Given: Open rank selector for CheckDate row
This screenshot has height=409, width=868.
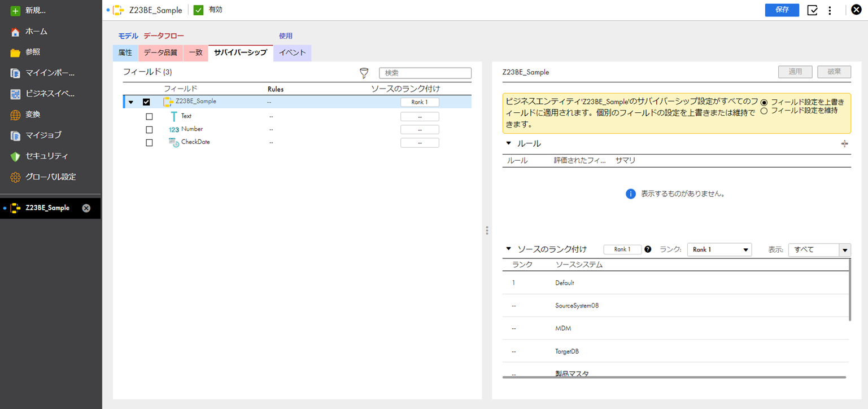Looking at the screenshot, I should (x=420, y=143).
